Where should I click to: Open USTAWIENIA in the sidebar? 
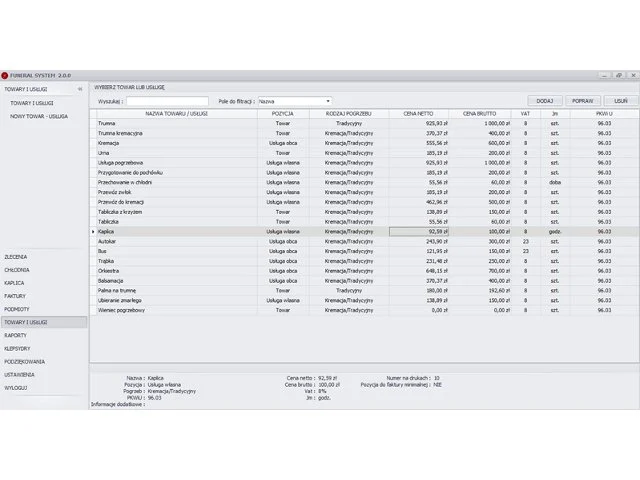19,374
